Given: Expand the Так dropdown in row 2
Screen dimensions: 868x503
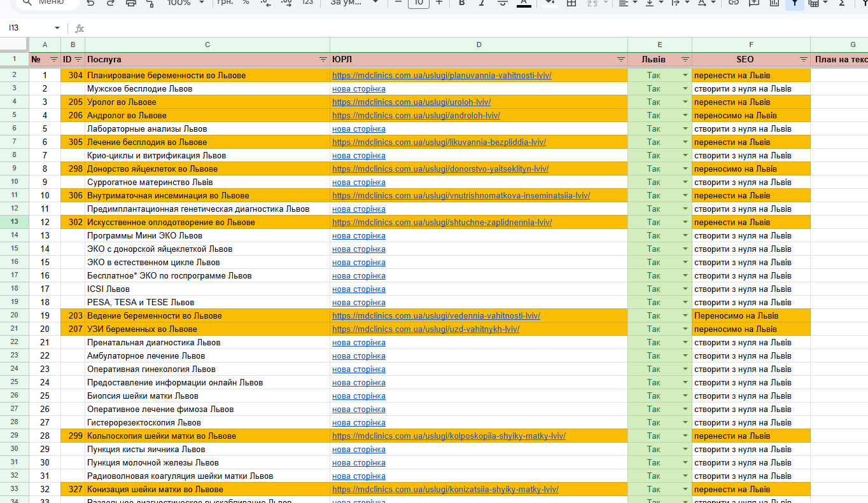Looking at the screenshot, I should click(685, 76).
